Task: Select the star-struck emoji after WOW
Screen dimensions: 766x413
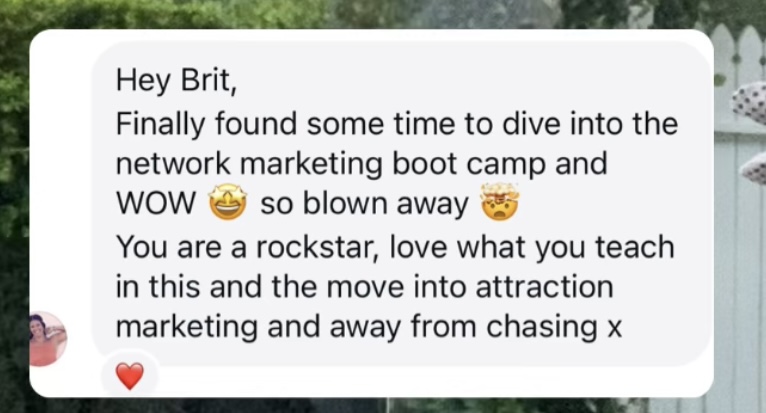Action: coord(228,202)
